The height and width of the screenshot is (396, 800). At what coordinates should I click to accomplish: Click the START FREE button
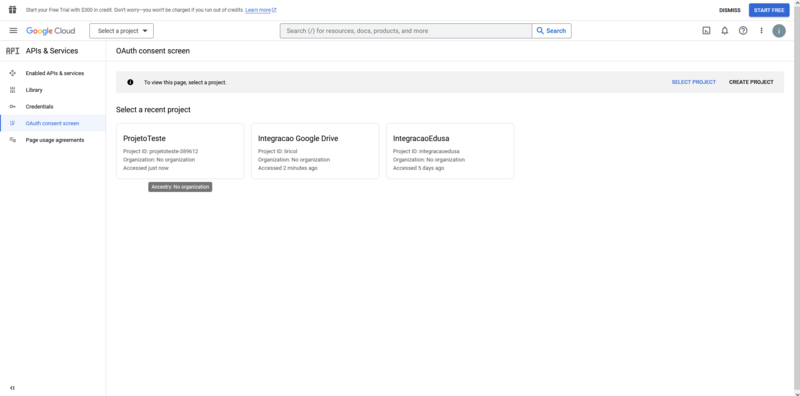tap(769, 10)
